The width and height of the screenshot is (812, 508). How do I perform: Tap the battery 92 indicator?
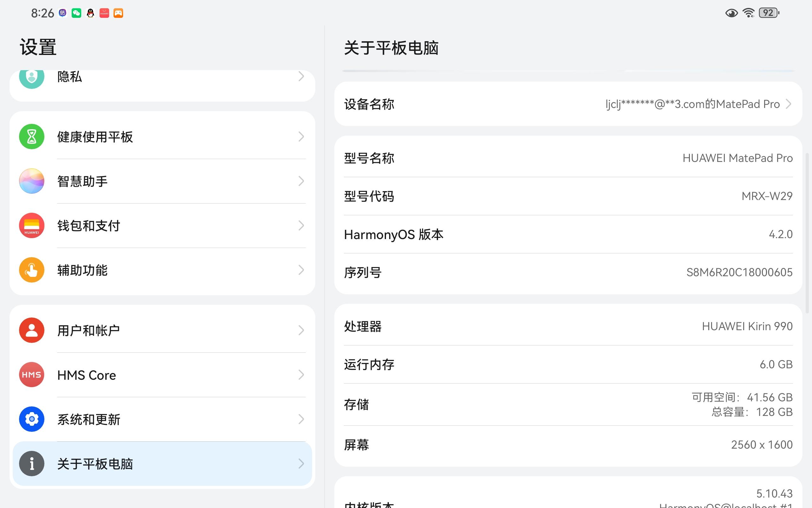tap(769, 13)
